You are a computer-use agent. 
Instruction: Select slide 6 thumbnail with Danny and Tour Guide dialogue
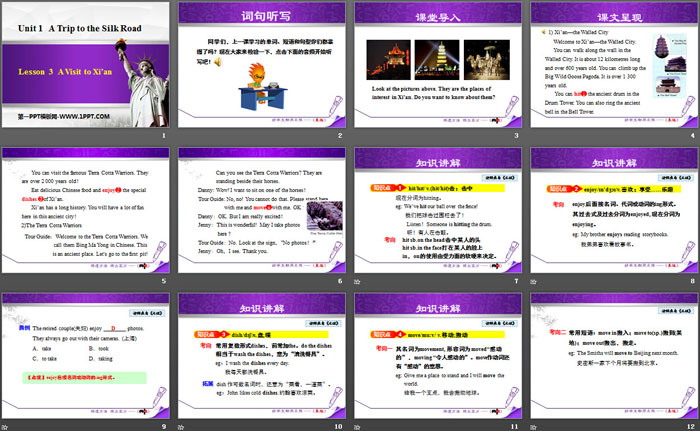tap(262, 210)
